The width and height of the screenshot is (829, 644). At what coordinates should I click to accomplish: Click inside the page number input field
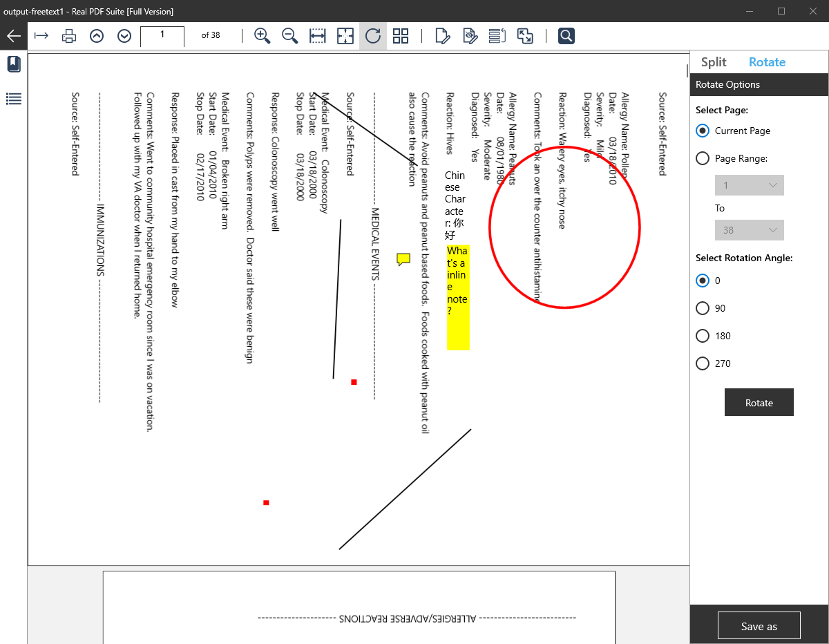[x=162, y=35]
